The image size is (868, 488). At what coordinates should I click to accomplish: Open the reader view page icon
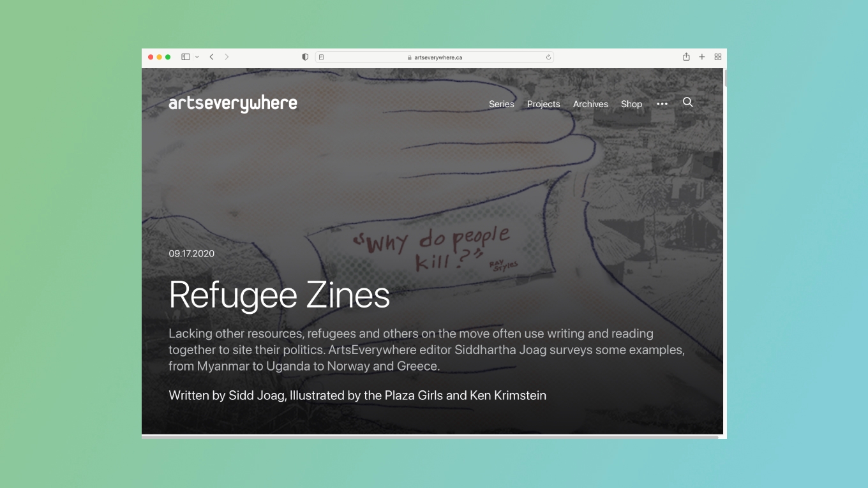(322, 57)
